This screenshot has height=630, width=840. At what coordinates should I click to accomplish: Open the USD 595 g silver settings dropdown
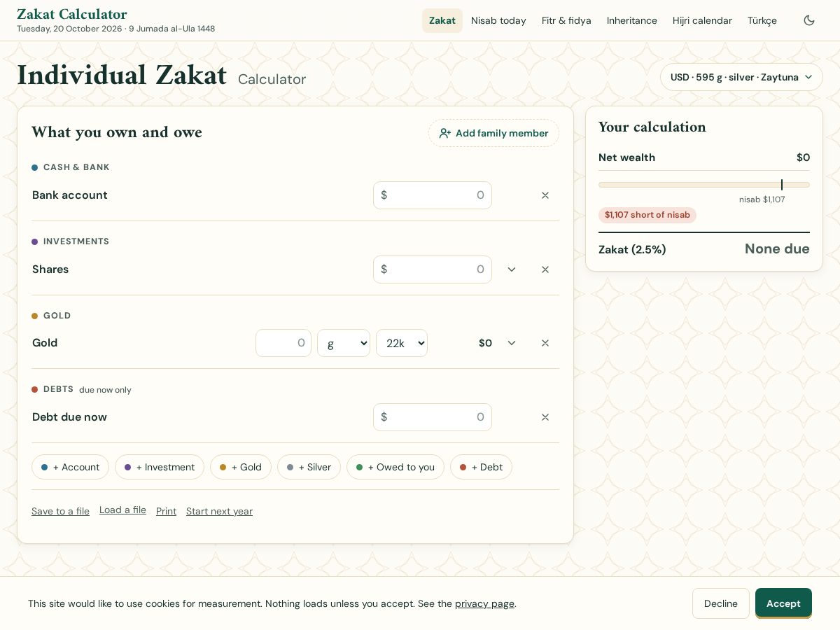point(741,77)
